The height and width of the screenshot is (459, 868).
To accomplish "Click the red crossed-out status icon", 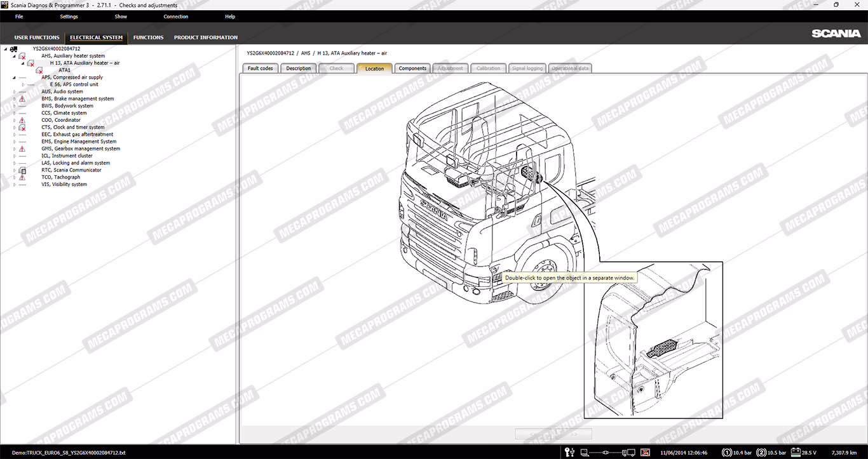I will (645, 453).
